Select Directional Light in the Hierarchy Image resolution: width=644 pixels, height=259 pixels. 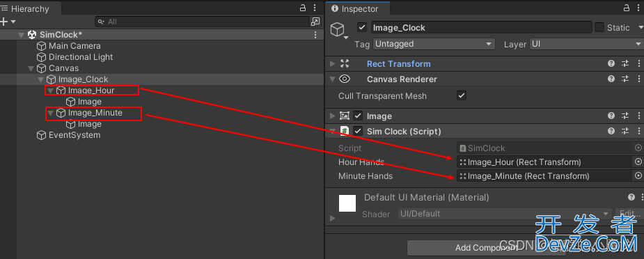tap(81, 57)
